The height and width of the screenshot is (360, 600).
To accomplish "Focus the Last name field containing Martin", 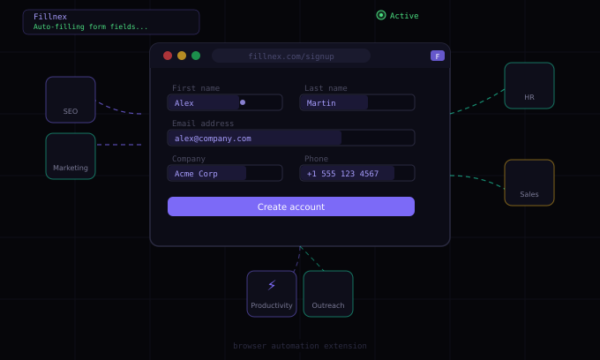I will coord(357,103).
